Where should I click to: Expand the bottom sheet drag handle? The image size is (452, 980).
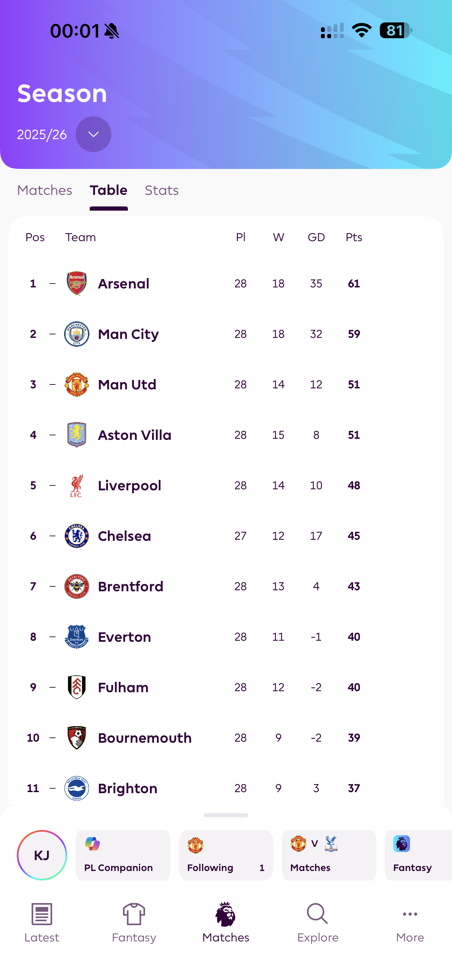click(x=226, y=815)
